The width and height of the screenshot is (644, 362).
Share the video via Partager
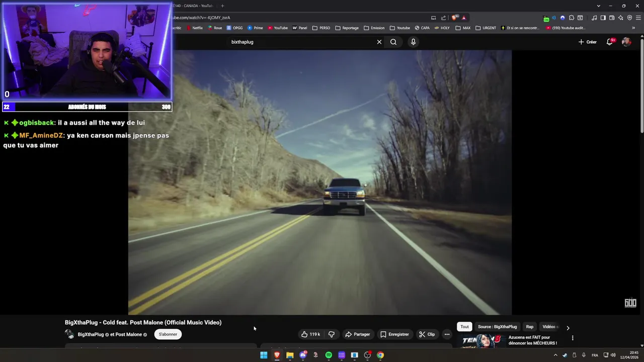tap(358, 334)
